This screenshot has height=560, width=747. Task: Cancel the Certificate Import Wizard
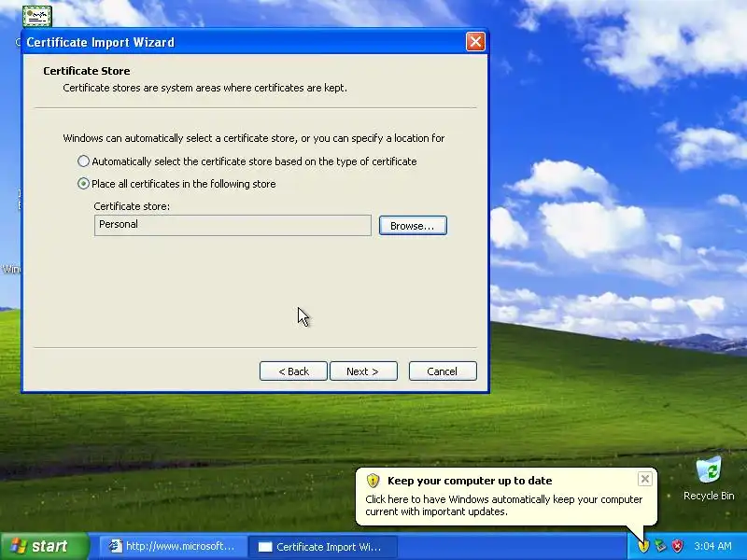click(x=443, y=371)
